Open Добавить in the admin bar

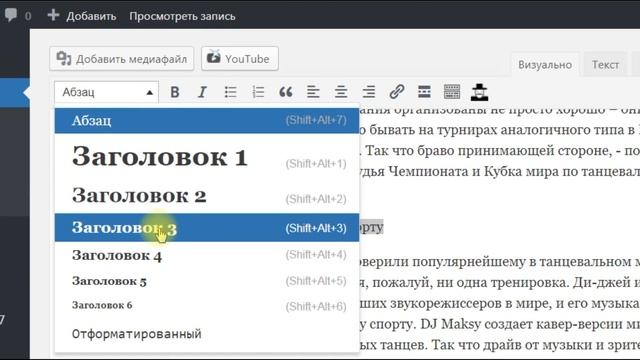(91, 16)
